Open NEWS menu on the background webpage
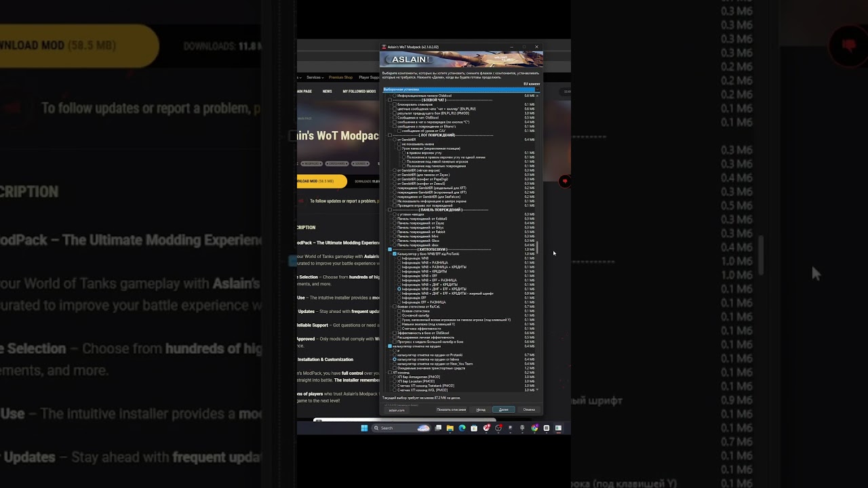868x488 pixels. pos(327,91)
